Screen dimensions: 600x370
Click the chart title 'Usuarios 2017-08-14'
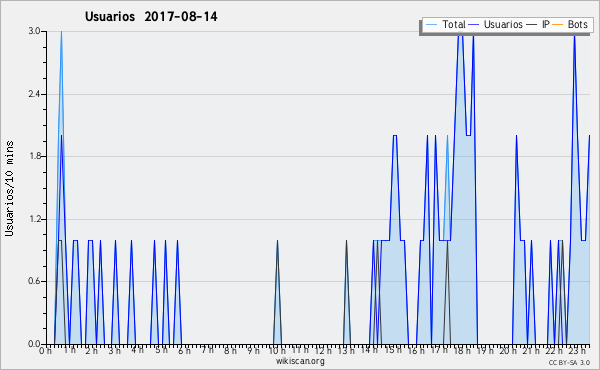(151, 17)
